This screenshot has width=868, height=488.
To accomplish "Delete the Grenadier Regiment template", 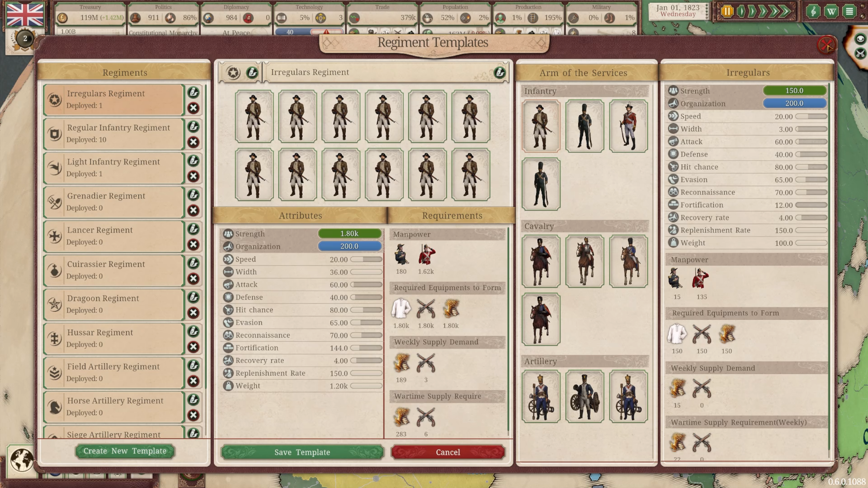I will pos(193,210).
